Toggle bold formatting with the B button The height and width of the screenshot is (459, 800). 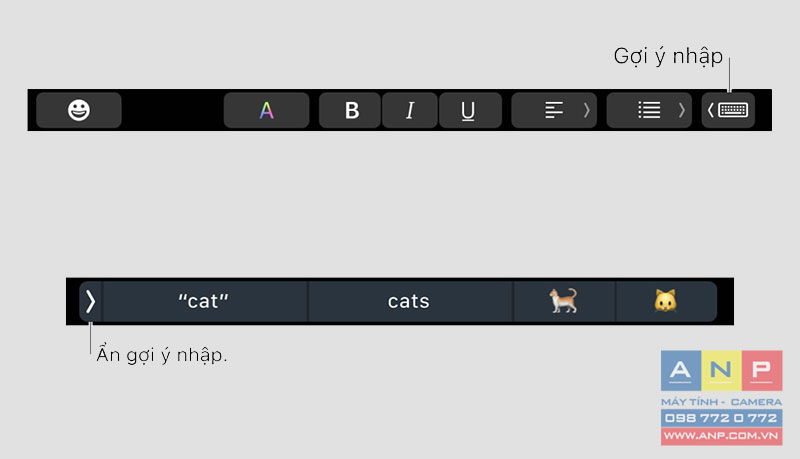click(x=352, y=110)
